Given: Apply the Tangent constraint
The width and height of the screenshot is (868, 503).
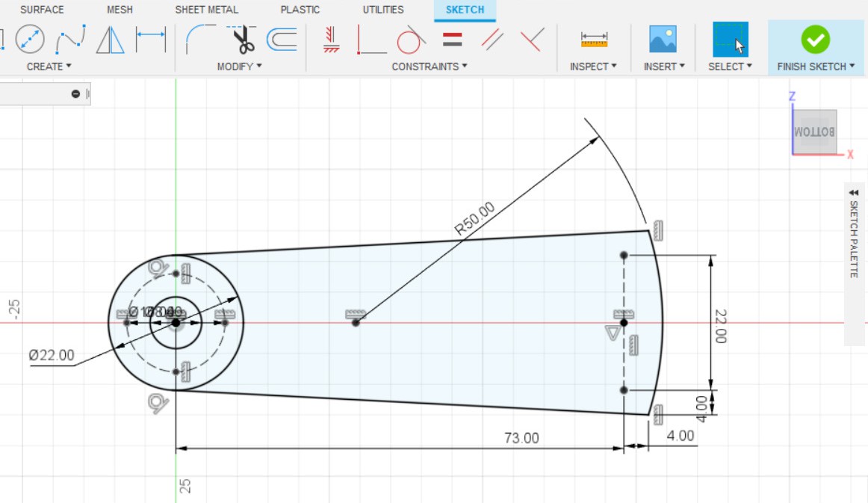Looking at the screenshot, I should 410,39.
